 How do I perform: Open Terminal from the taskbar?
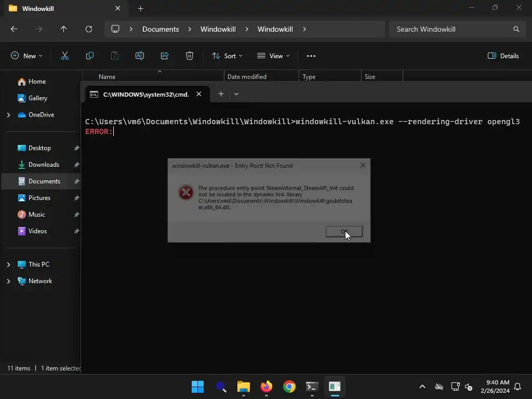pos(312,387)
